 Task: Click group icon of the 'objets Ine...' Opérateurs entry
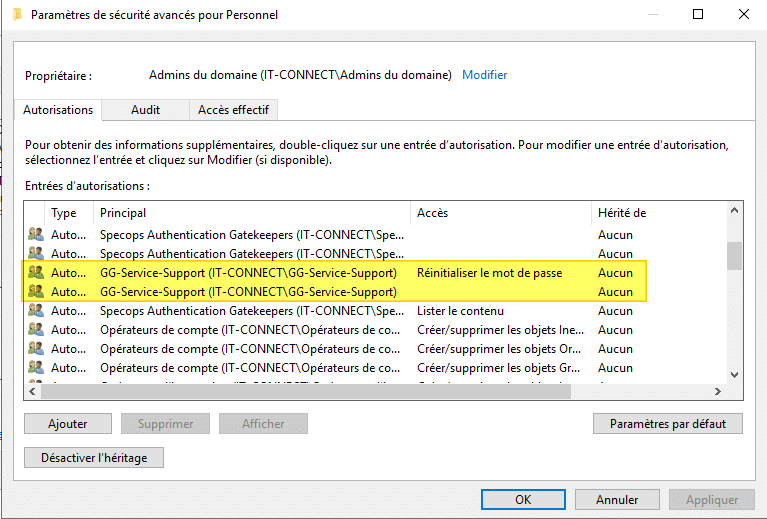[37, 330]
